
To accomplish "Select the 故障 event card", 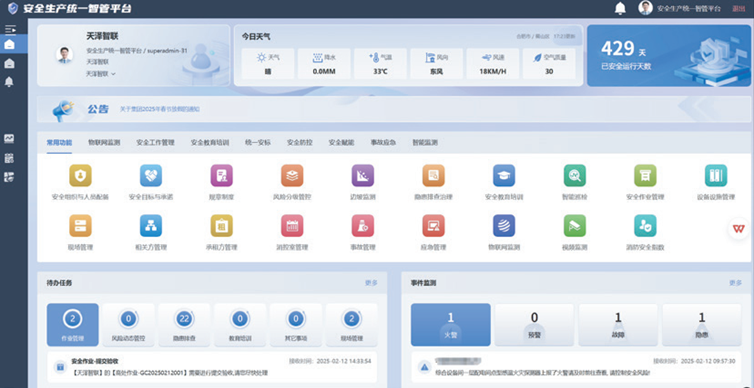I will point(618,325).
